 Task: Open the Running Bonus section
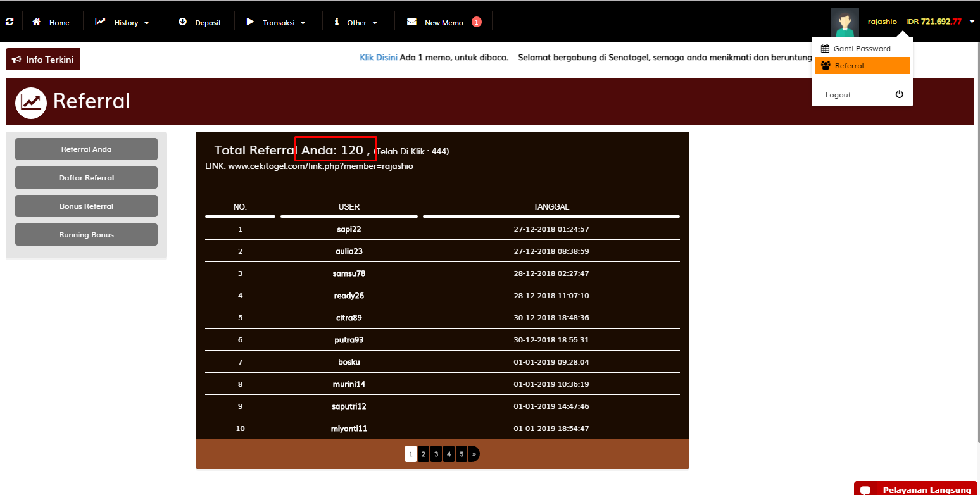pyautogui.click(x=86, y=235)
